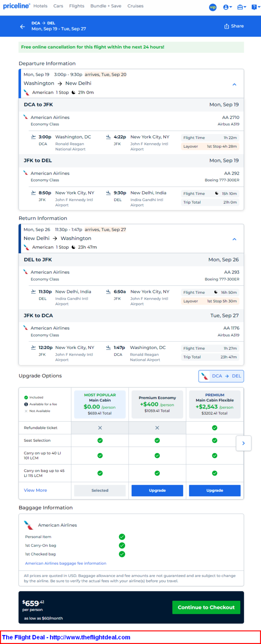Collapse the return flight details chevron
The width and height of the screenshot is (261, 644).
(234, 239)
